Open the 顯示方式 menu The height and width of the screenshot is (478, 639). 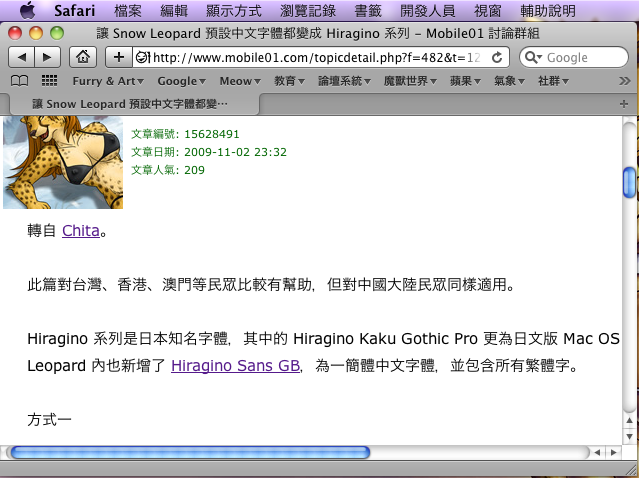234,11
